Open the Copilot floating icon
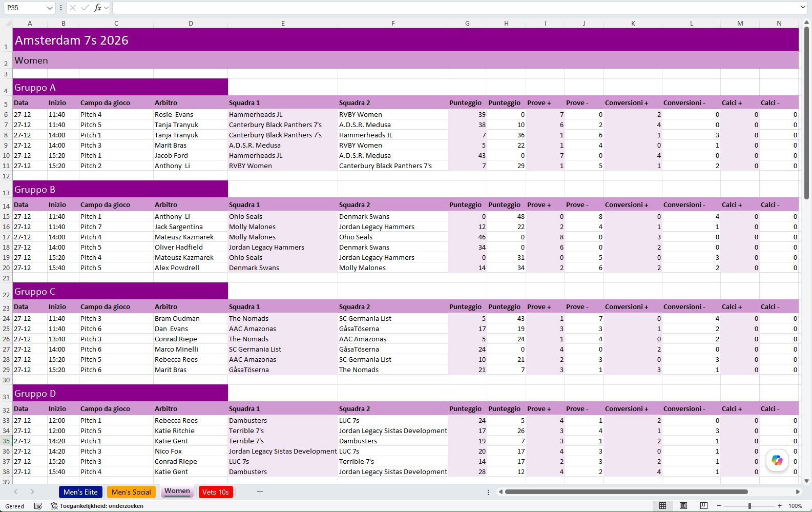Screen dimensions: 812x512 pos(777,460)
